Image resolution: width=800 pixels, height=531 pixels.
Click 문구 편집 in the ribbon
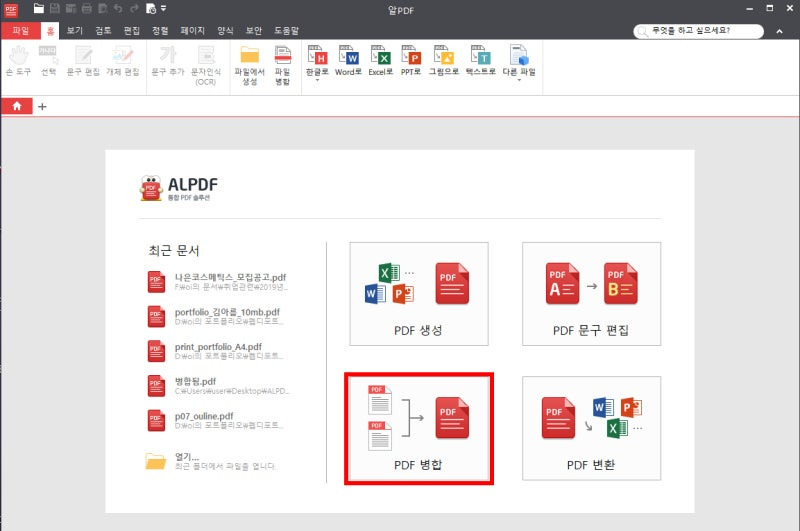[x=83, y=61]
